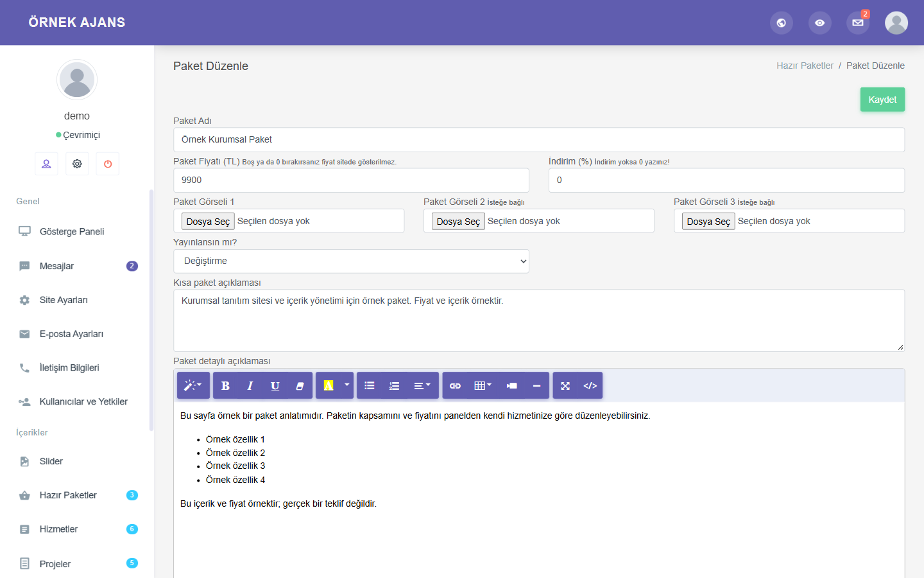This screenshot has height=578, width=924.
Task: Toggle underline formatting in editor
Action: coord(275,385)
